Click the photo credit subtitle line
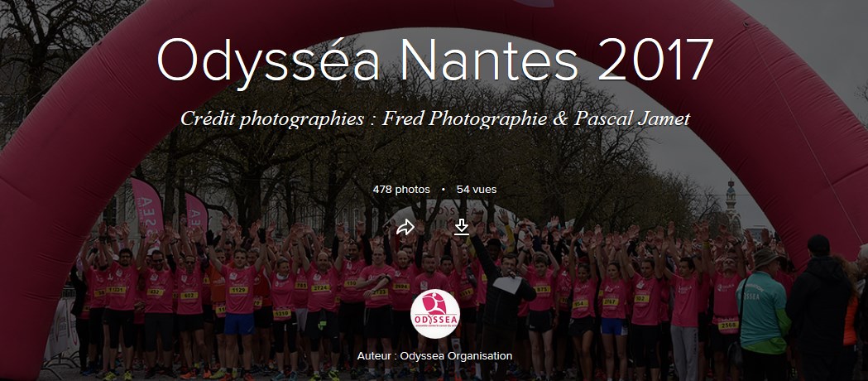 (435, 119)
